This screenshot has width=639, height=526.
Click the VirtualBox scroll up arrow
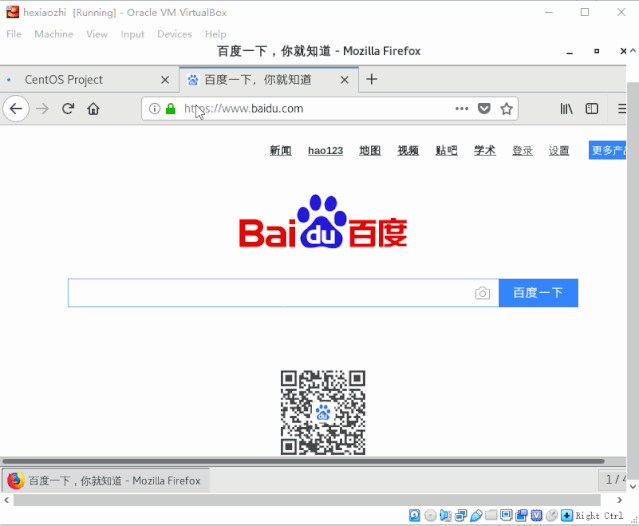[632, 51]
